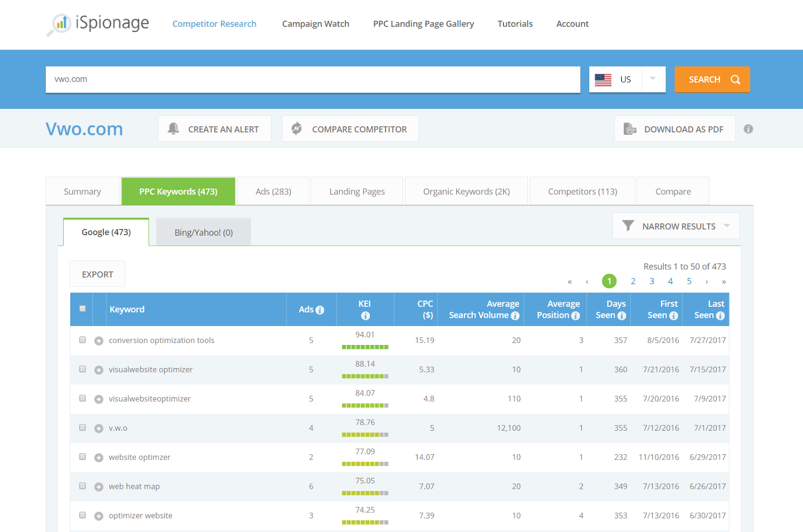Open Tutorials in top navigation

(515, 24)
